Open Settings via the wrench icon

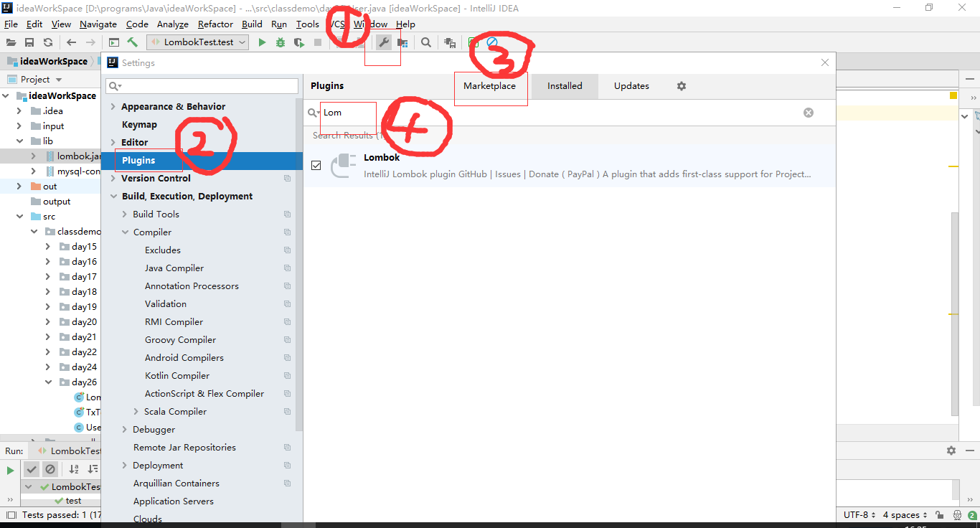[384, 42]
